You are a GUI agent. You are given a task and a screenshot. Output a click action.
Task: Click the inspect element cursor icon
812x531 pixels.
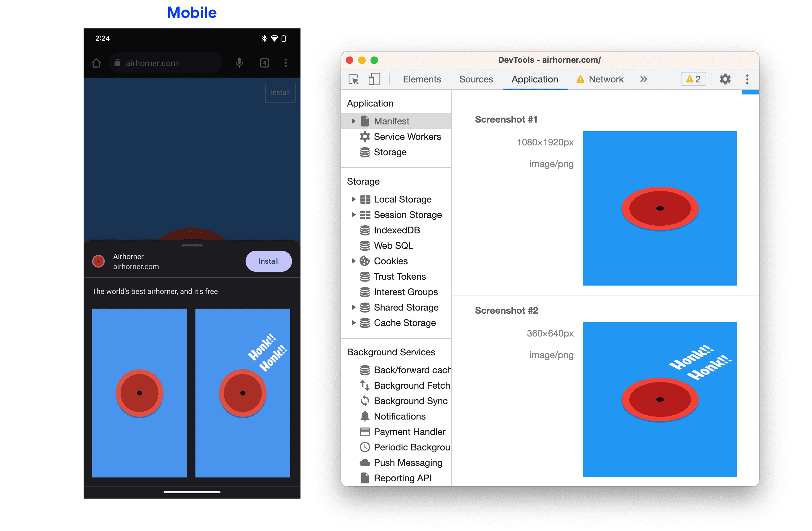coord(354,79)
